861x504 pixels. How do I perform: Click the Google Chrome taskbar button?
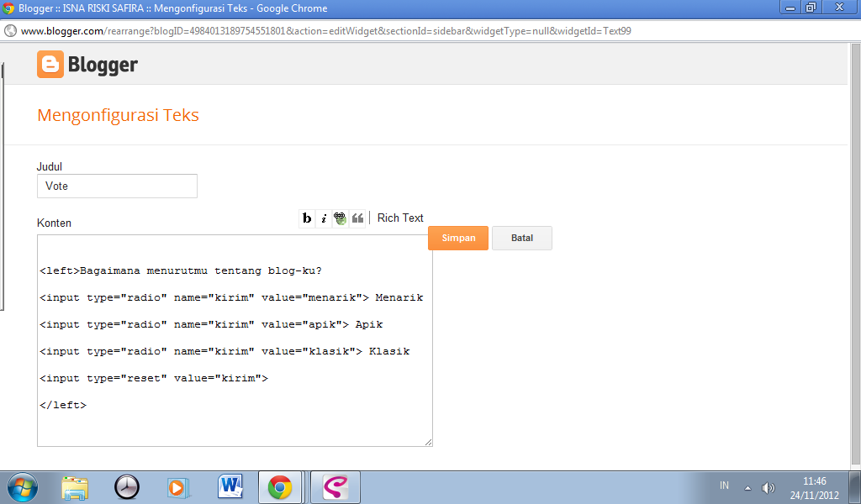(280, 487)
